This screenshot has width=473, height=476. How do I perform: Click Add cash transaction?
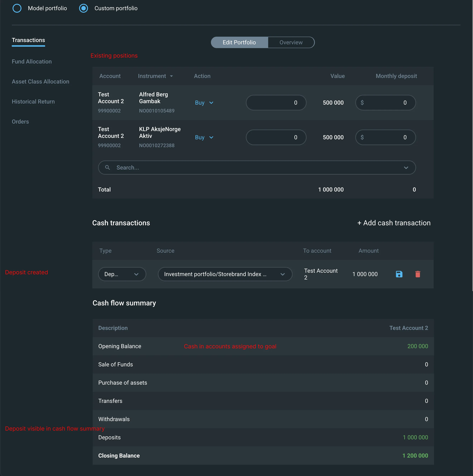(x=394, y=223)
